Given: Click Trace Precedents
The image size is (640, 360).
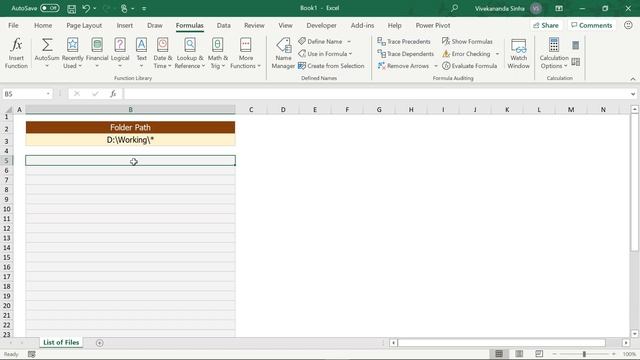Looking at the screenshot, I should point(404,41).
